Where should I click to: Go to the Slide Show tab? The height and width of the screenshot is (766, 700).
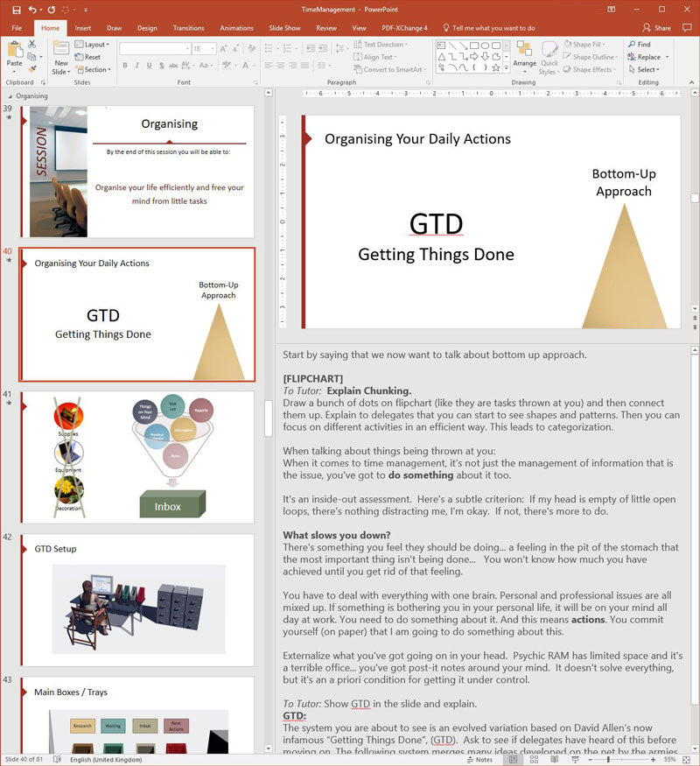pyautogui.click(x=284, y=28)
